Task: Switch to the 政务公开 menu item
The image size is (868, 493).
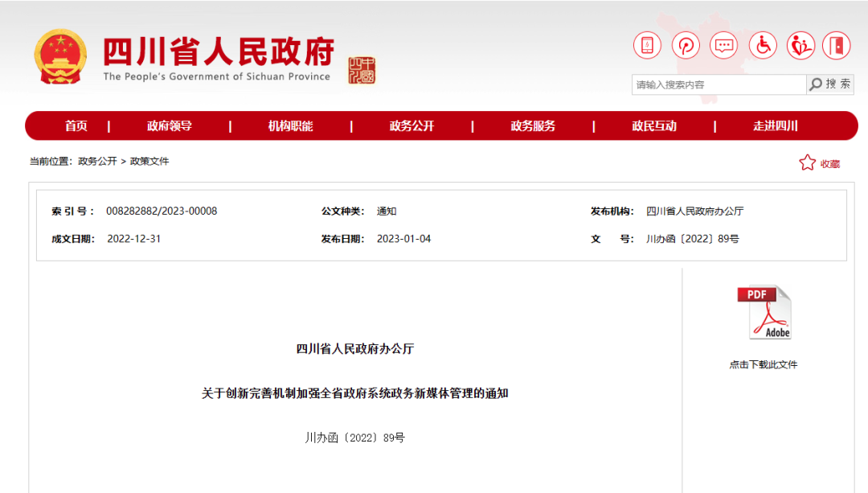Action: click(412, 125)
